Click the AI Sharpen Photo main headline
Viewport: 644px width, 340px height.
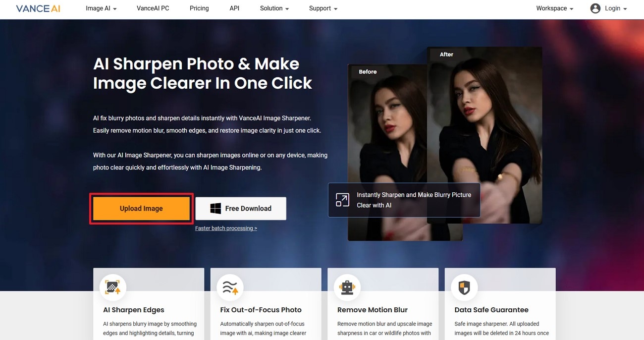coord(203,73)
